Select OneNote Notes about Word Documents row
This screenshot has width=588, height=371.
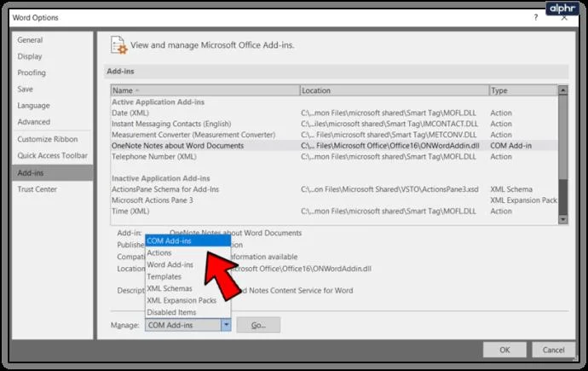[334, 146]
